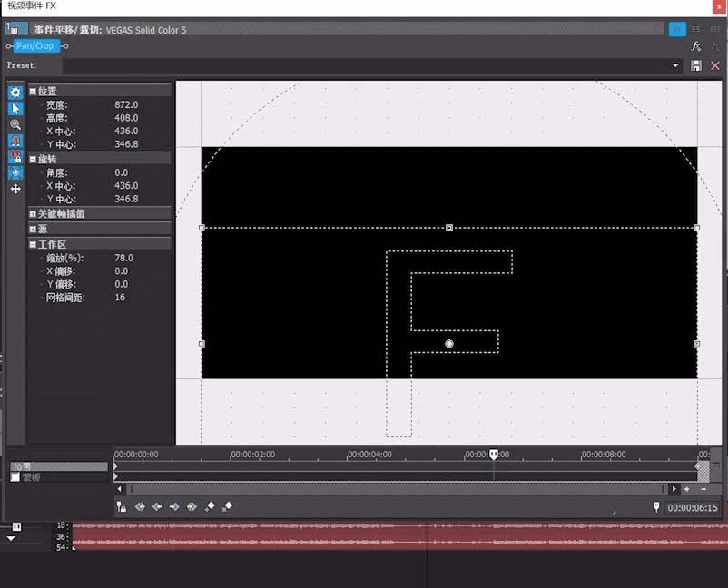Screen dimensions: 728x588
Task: Click the 位置 Y 中心 value 346.8
Action: (x=126, y=144)
